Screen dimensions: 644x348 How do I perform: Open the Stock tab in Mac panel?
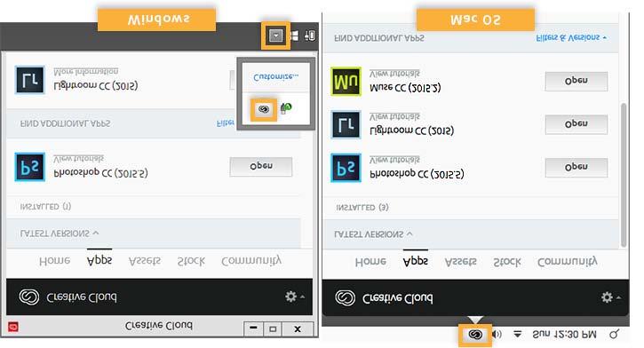click(507, 262)
